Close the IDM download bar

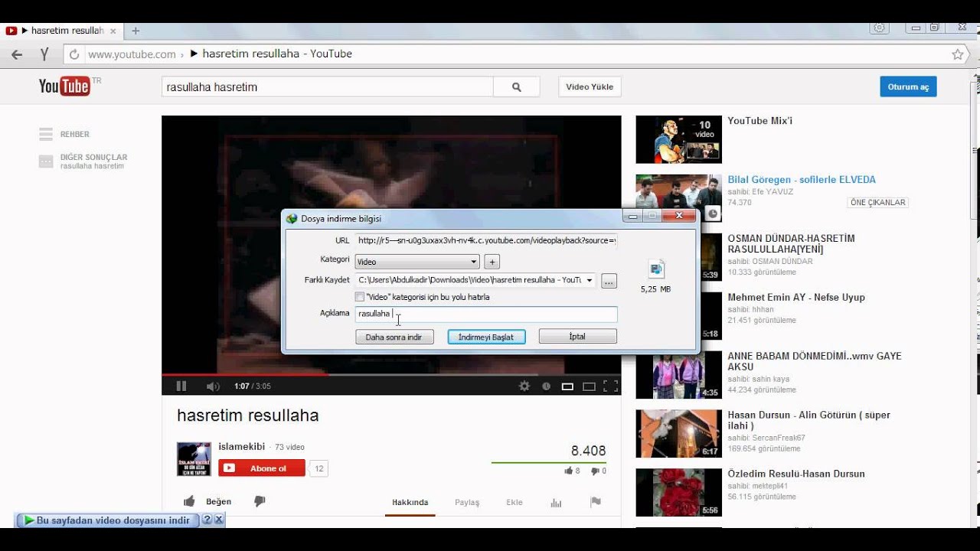click(219, 520)
